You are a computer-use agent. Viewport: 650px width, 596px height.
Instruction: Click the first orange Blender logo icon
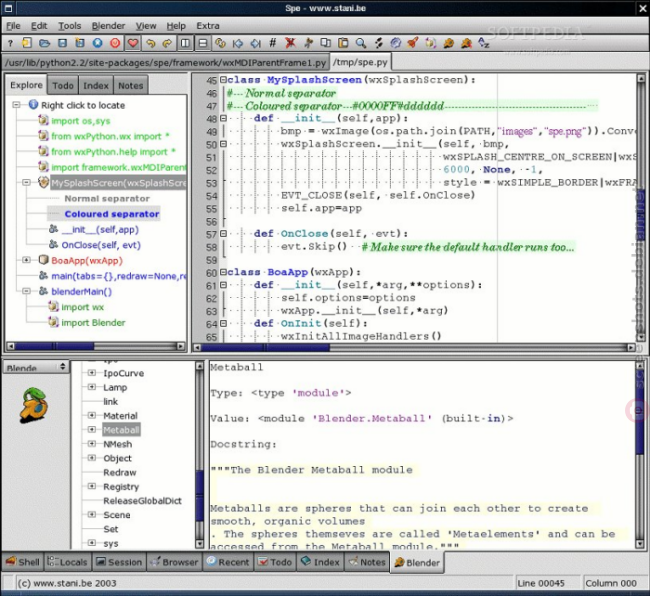point(449,43)
